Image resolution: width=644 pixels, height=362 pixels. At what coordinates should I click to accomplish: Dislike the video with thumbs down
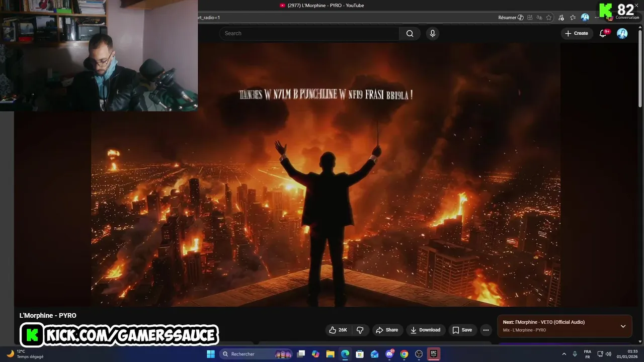pos(360,330)
